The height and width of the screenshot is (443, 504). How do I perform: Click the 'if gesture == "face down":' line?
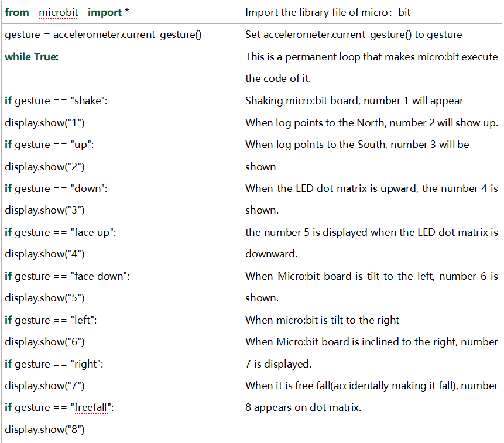(67, 276)
